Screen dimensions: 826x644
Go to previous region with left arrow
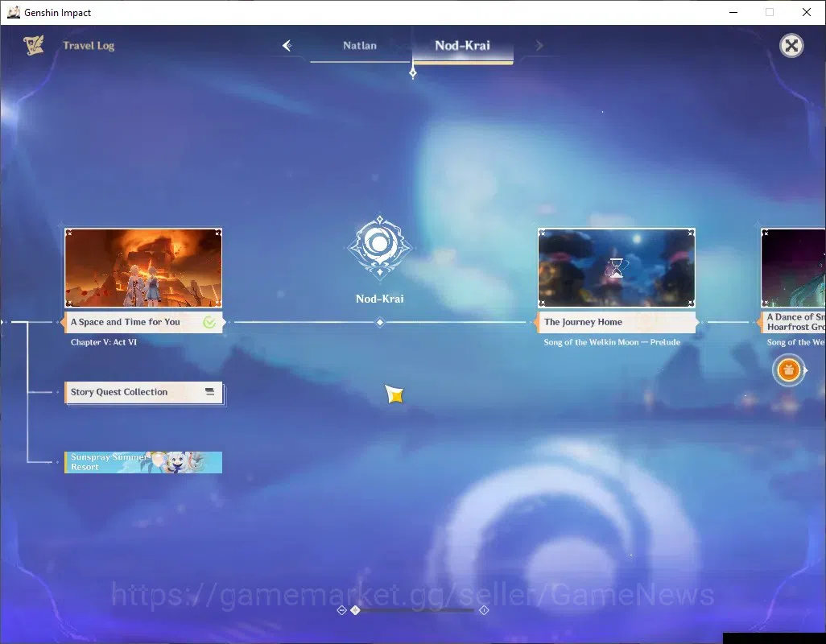pyautogui.click(x=287, y=45)
